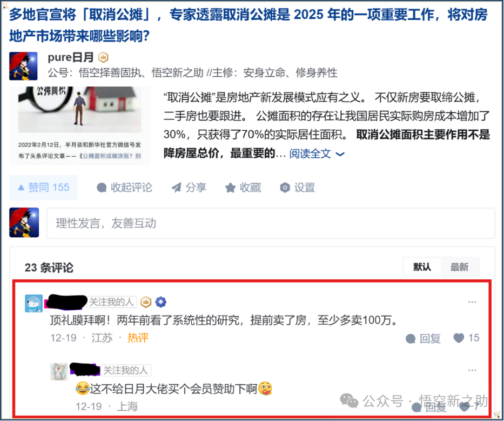The width and height of the screenshot is (504, 421).
Task: Click the comment bubble icon beside 收起评论
Action: click(x=102, y=188)
